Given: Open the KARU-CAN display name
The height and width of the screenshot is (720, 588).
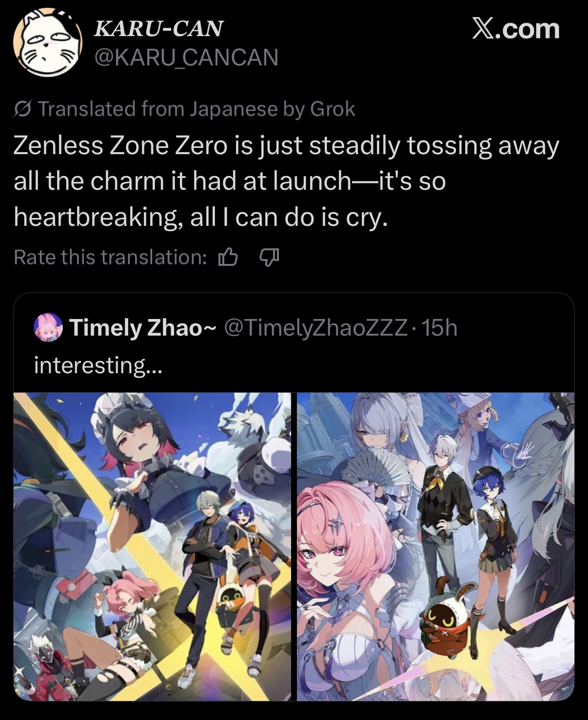Looking at the screenshot, I should tap(158, 29).
